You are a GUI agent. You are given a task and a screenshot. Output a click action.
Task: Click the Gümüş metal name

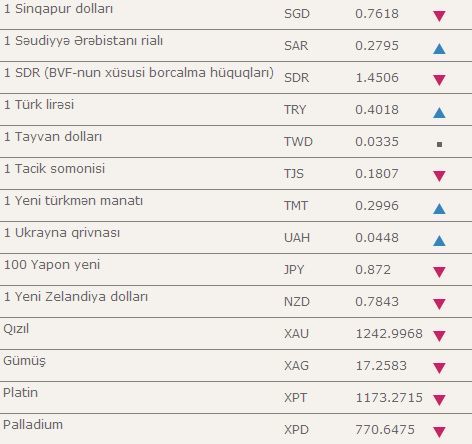[x=24, y=361]
